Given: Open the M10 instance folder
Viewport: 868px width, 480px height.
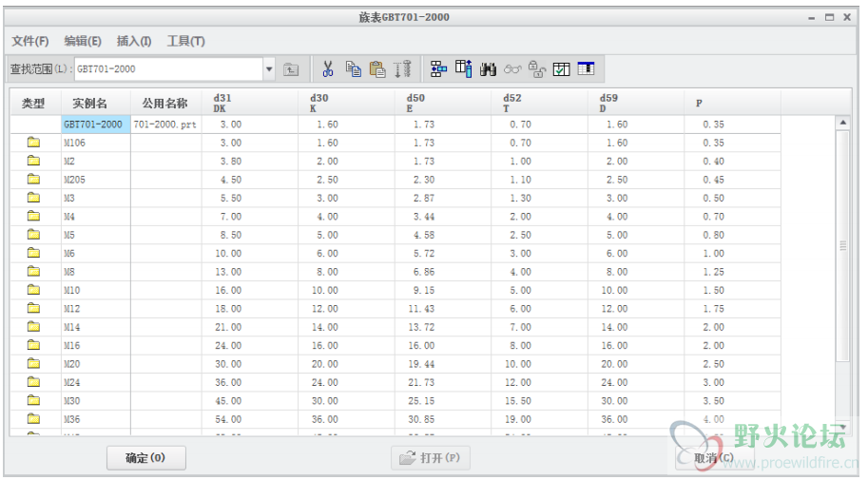Looking at the screenshot, I should pos(34,290).
